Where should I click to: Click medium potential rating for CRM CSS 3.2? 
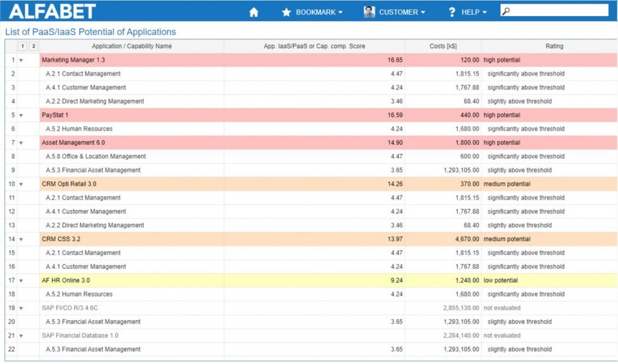point(507,239)
